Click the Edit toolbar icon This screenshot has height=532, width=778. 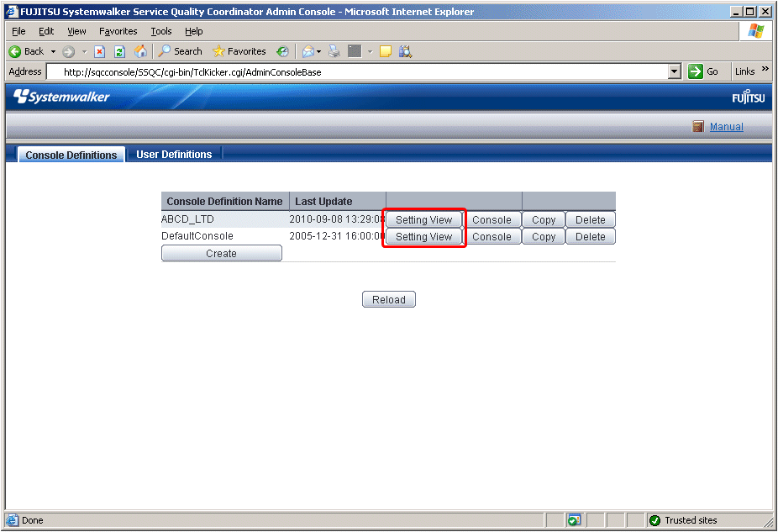(355, 51)
